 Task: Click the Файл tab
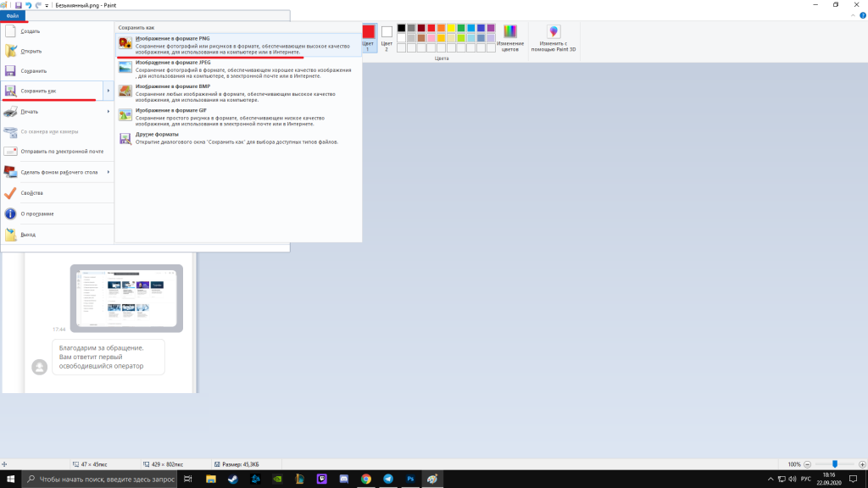13,15
